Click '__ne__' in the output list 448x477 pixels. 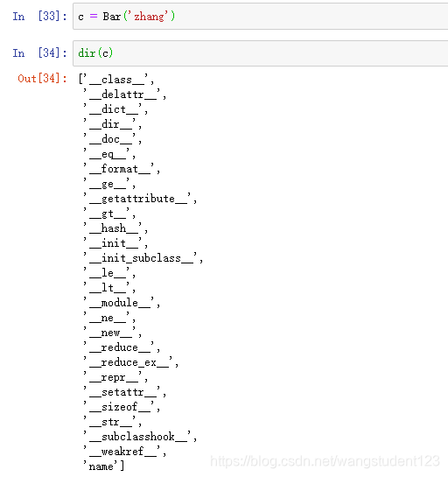[107, 318]
